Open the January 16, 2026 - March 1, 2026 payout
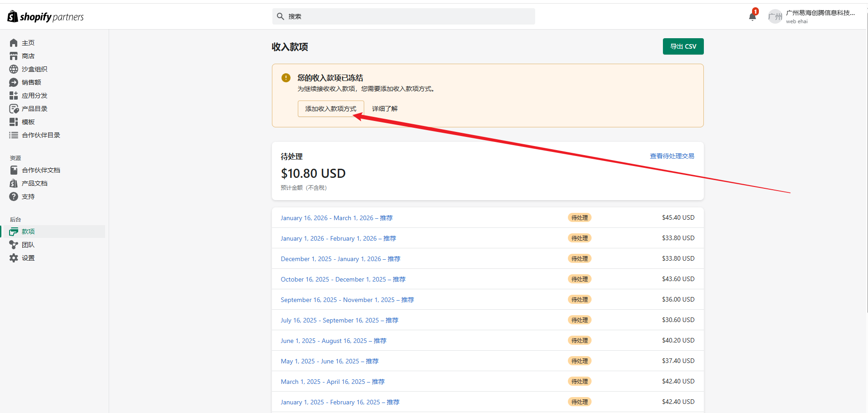Screen dimensions: 868x413 336,218
